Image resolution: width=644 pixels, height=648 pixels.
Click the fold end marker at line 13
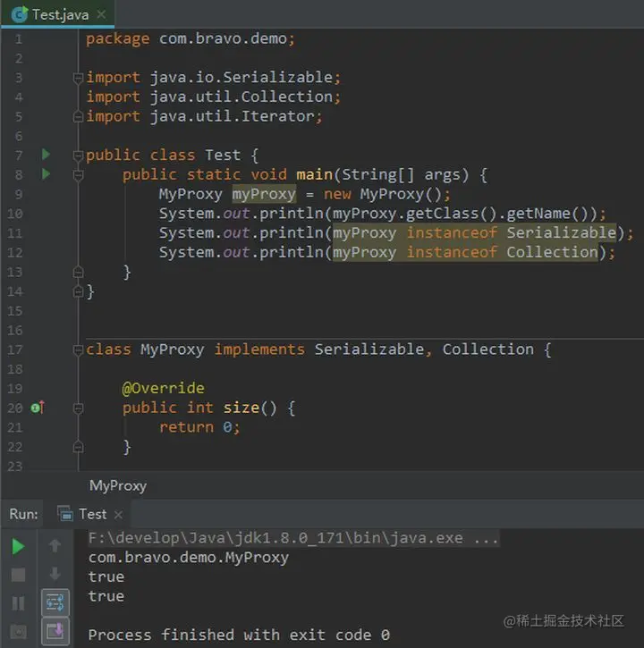[x=78, y=272]
